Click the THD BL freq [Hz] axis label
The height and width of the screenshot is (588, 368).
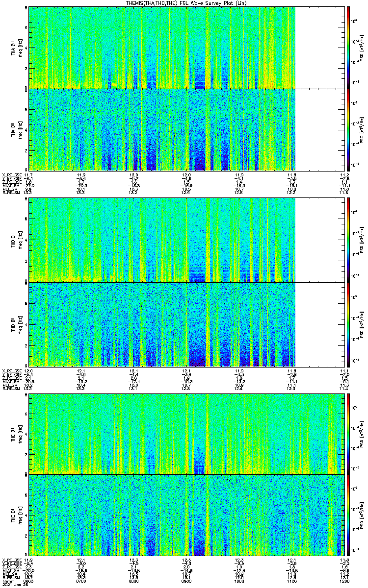[x=20, y=239]
